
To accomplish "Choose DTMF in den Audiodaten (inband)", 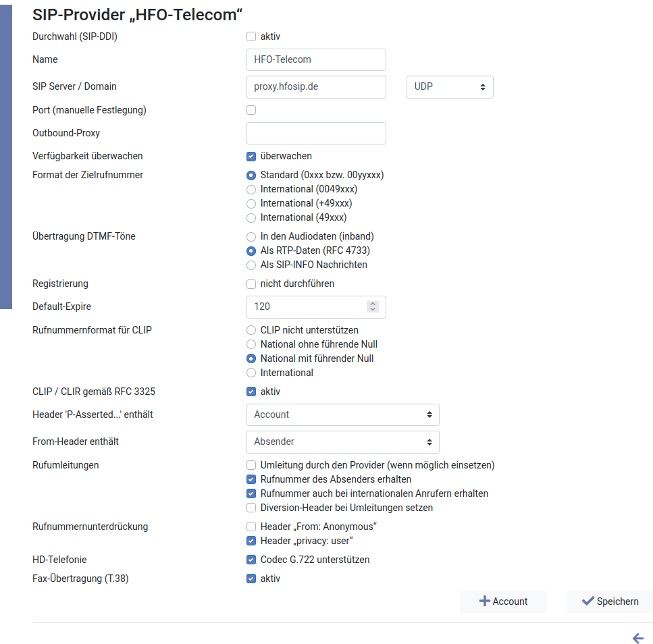I will click(251, 236).
